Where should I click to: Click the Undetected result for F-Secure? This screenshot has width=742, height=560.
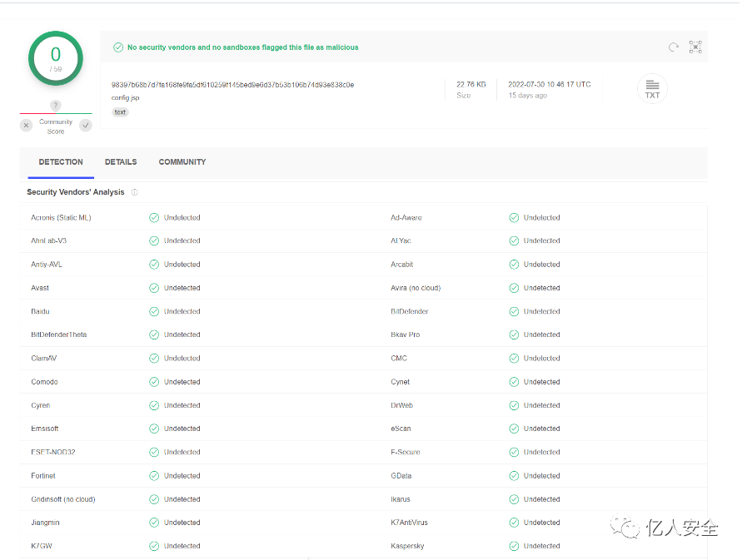(542, 452)
